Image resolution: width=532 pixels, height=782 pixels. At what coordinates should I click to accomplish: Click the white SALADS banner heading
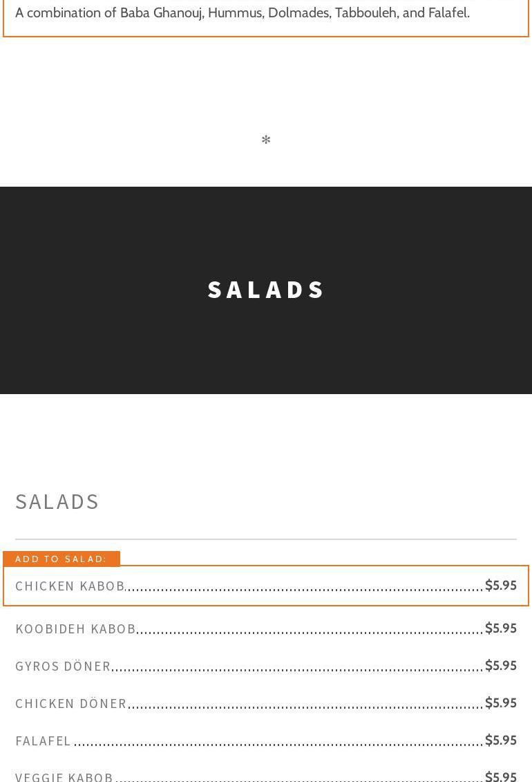(x=266, y=290)
